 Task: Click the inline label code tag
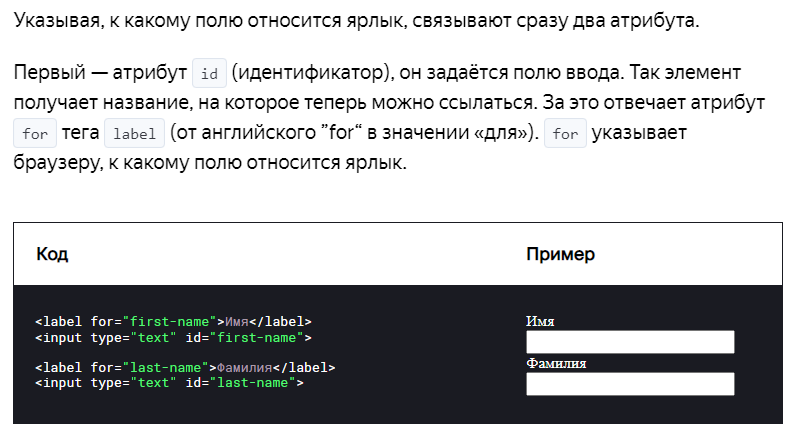click(x=135, y=133)
